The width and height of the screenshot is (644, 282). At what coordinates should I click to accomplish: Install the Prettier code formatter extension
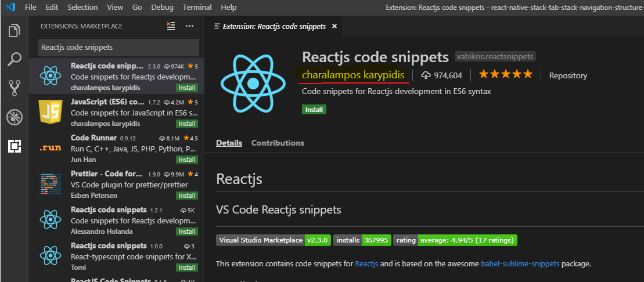point(187,196)
